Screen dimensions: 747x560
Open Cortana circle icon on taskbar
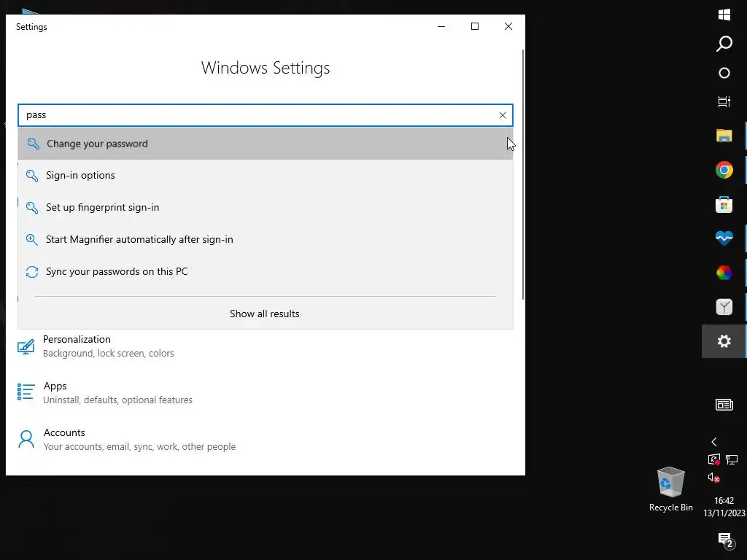[724, 73]
